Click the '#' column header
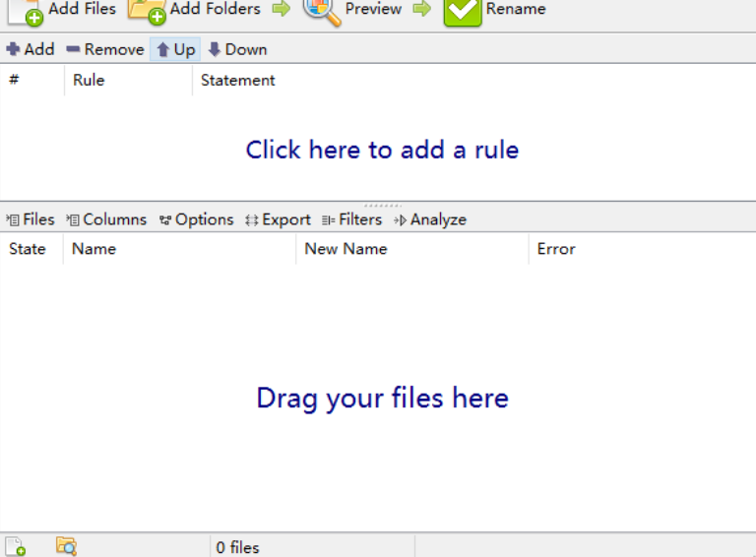 (31, 80)
